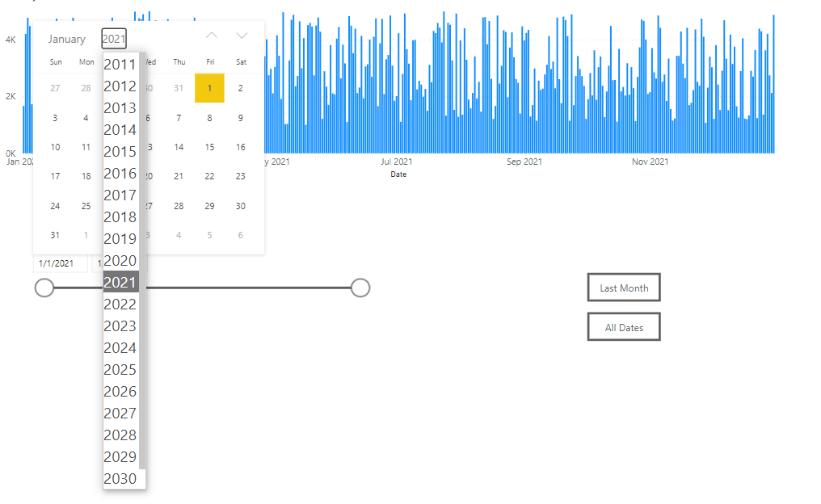Select January 3 in calendar
Screen dimensions: 821x504
(x=55, y=118)
